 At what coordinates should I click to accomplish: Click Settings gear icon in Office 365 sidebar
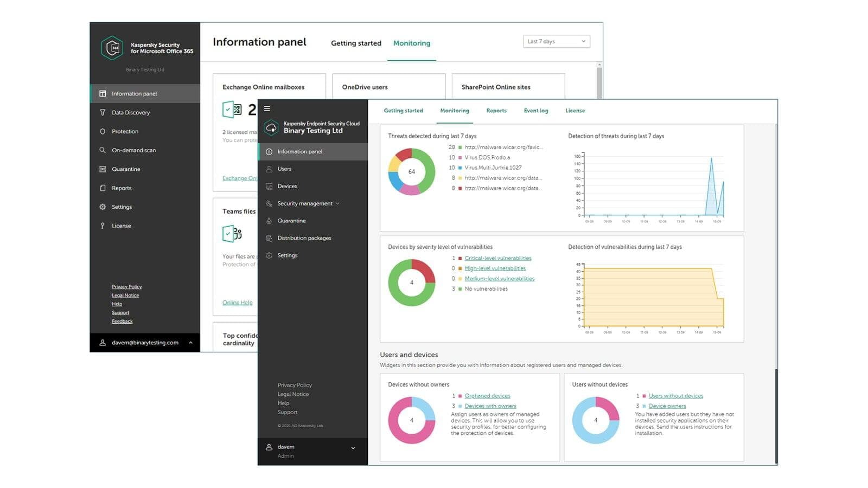[x=103, y=207]
